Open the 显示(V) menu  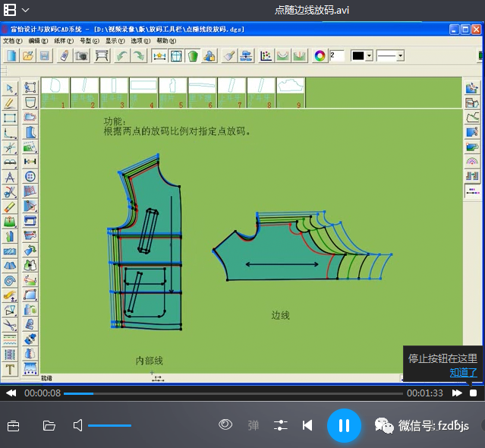(115, 41)
